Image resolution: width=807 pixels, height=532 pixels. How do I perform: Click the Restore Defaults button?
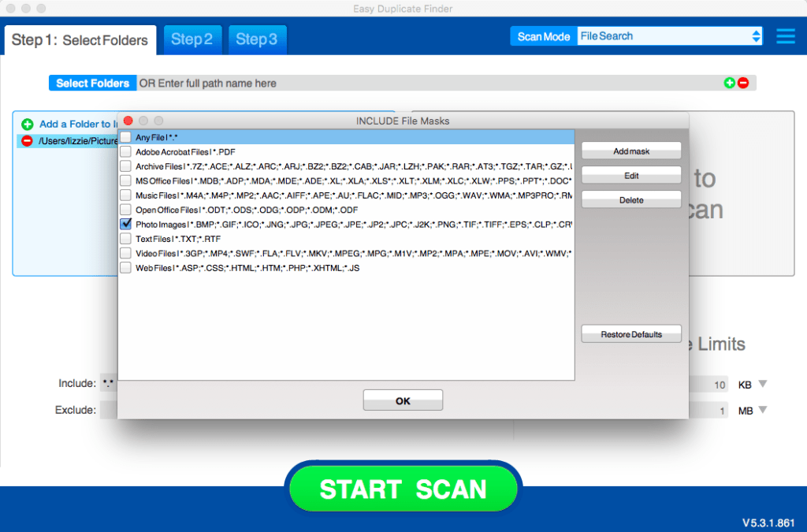(x=630, y=333)
